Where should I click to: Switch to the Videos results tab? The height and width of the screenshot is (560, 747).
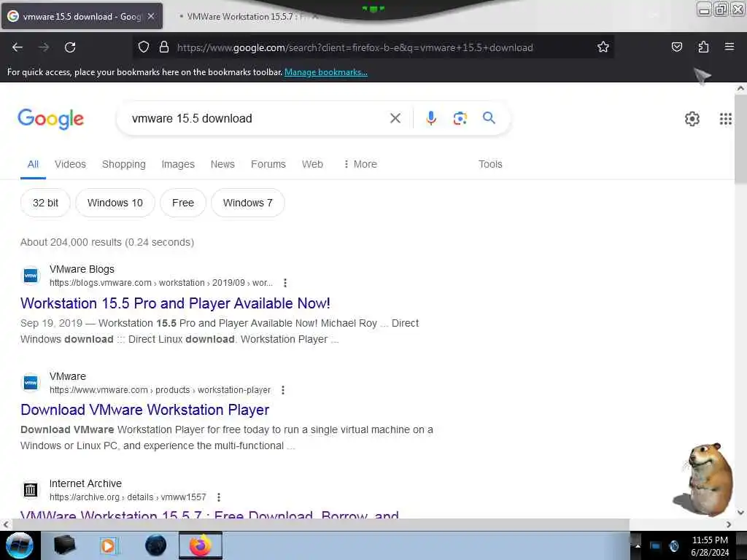coord(70,164)
